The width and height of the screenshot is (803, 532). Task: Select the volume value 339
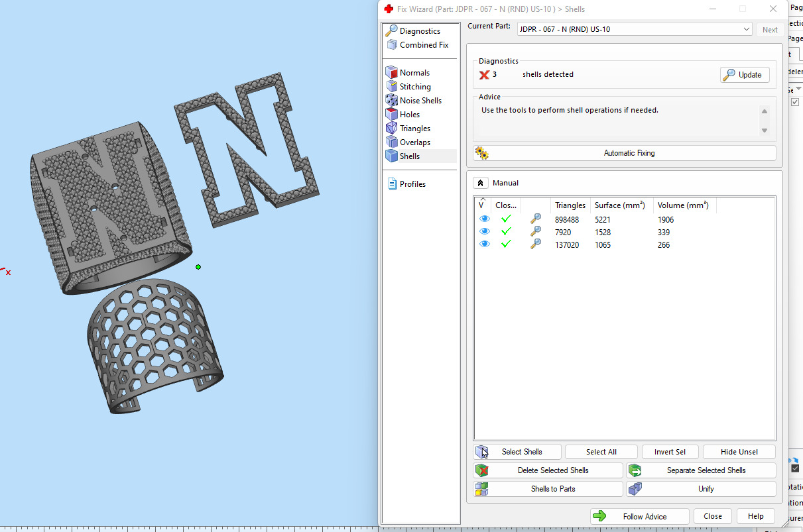pos(664,233)
